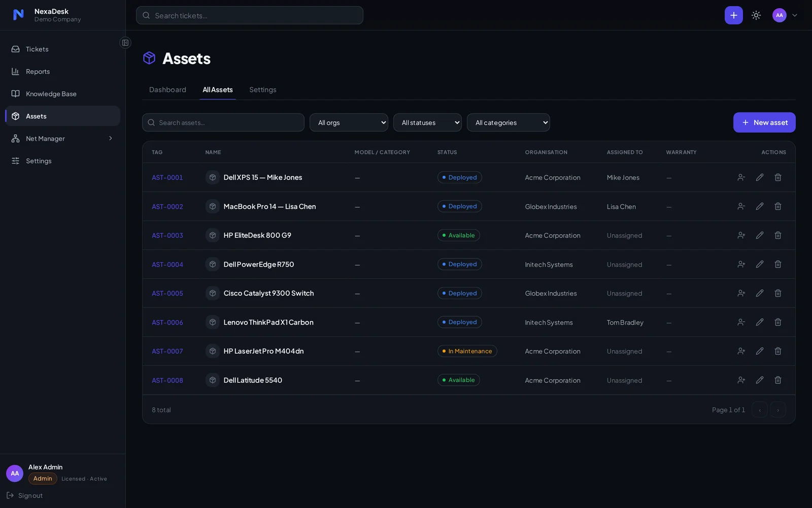Unassign user from MacBook Pro 14 asset
812x508 pixels.
click(x=741, y=206)
